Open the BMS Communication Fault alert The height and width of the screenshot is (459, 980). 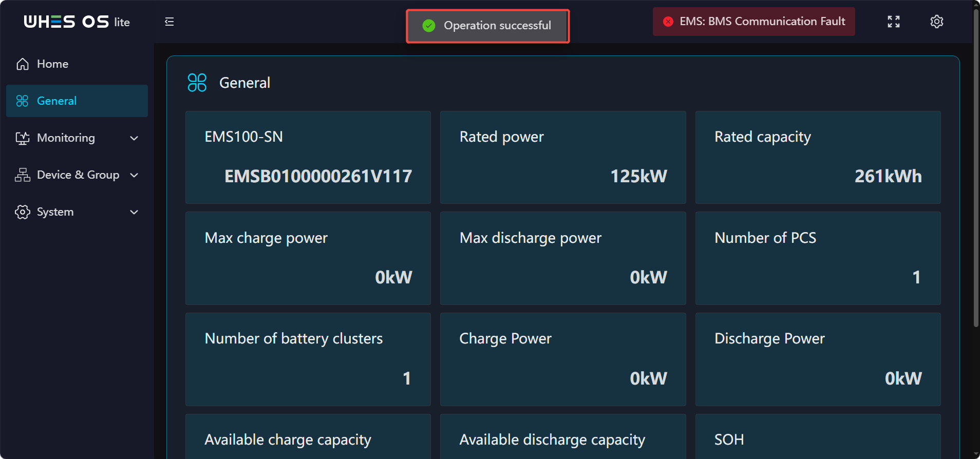[x=753, y=22]
